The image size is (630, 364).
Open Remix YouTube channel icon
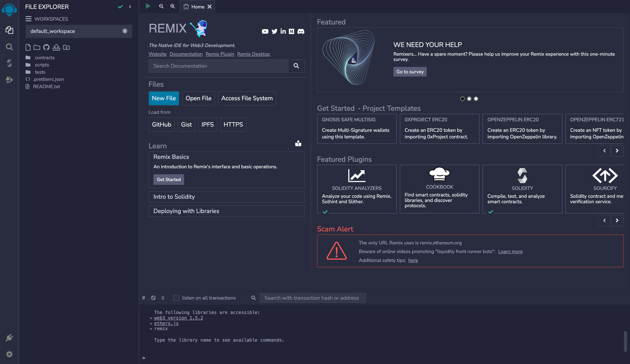pos(265,31)
